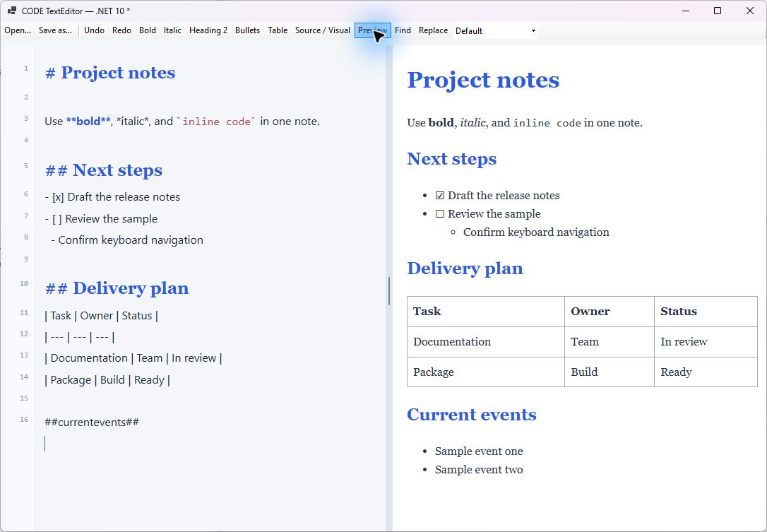The height and width of the screenshot is (532, 767).
Task: Click the 'Team' cell in the preview table
Action: coord(610,342)
